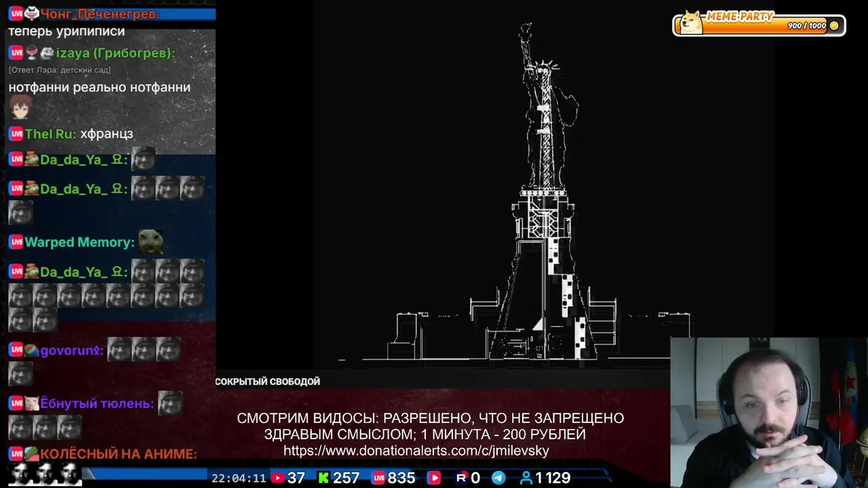Click the wine glass badge beside izaya
The width and height of the screenshot is (868, 488).
coord(32,53)
